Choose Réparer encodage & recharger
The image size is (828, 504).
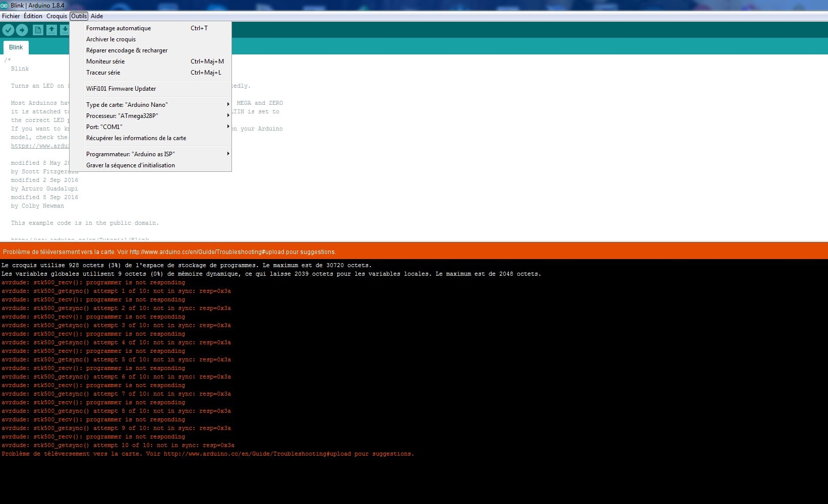(x=150, y=50)
